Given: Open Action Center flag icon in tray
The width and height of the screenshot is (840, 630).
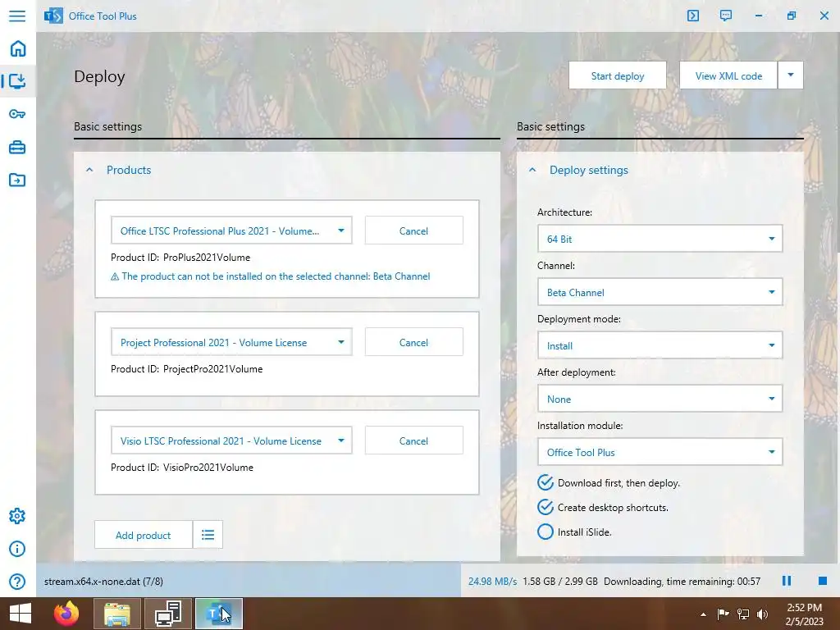Looking at the screenshot, I should coord(724,614).
